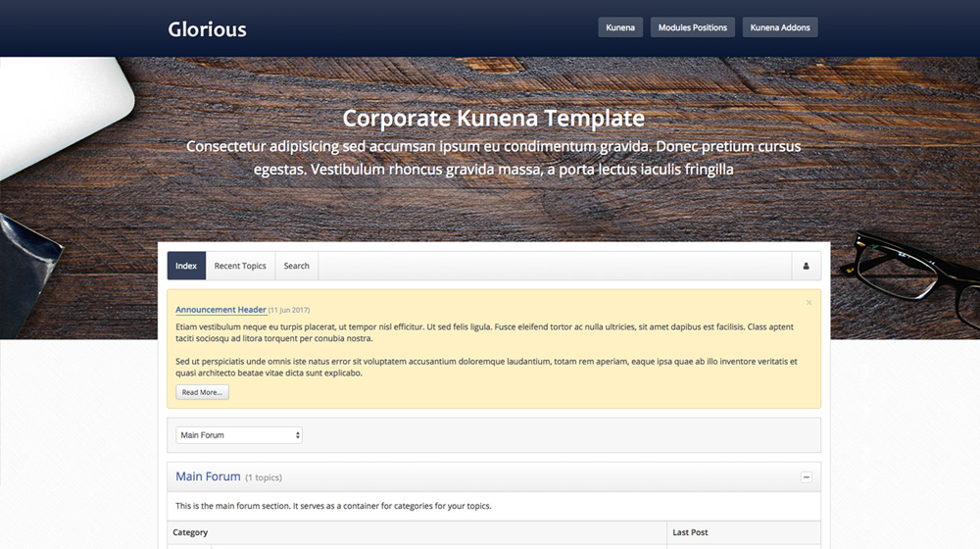Open the Kunena Addons menu item

pyautogui.click(x=780, y=27)
